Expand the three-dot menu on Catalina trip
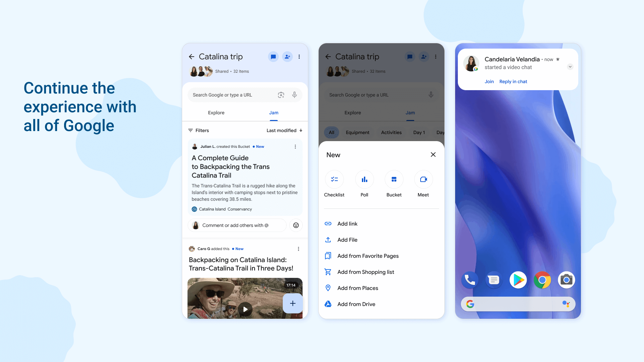The width and height of the screenshot is (644, 362). pos(300,57)
